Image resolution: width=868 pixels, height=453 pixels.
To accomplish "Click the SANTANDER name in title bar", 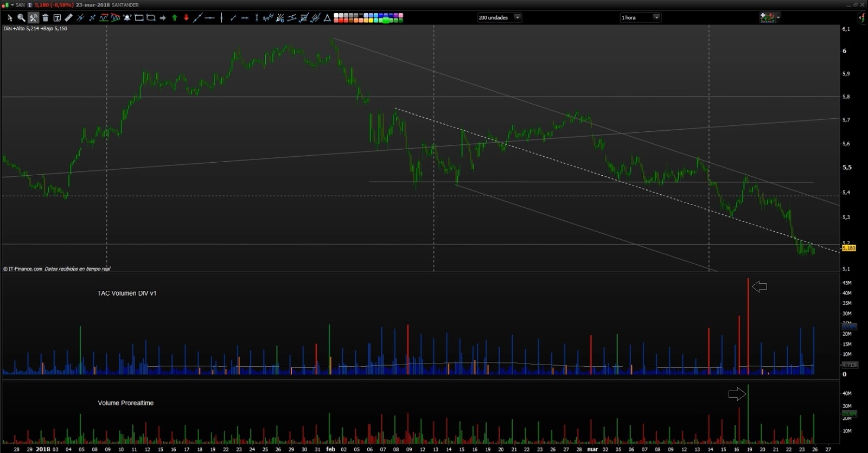I will click(125, 5).
